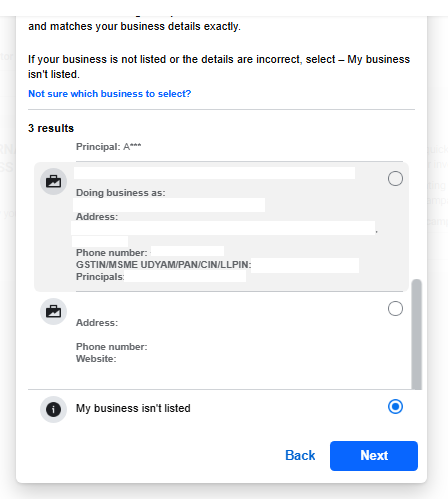Click the My business isn't listed label
This screenshot has height=499, width=448.
coord(133,408)
